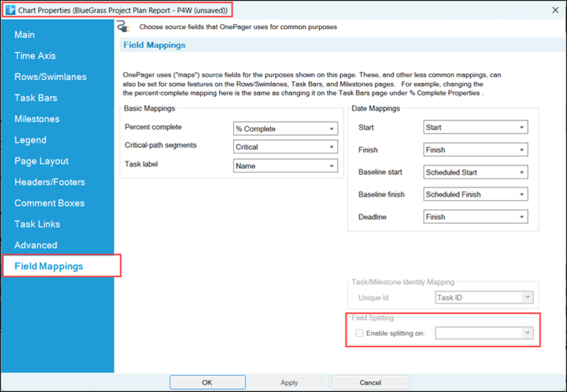Open the Task Links page
Viewport: 567px width, 392px height.
click(x=38, y=224)
